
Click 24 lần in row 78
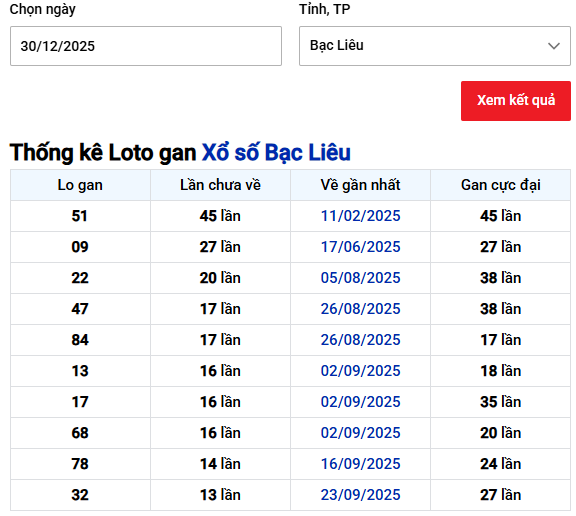click(x=501, y=464)
